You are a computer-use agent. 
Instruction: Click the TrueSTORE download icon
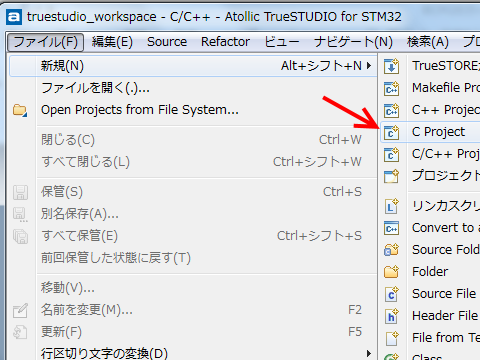[391, 66]
